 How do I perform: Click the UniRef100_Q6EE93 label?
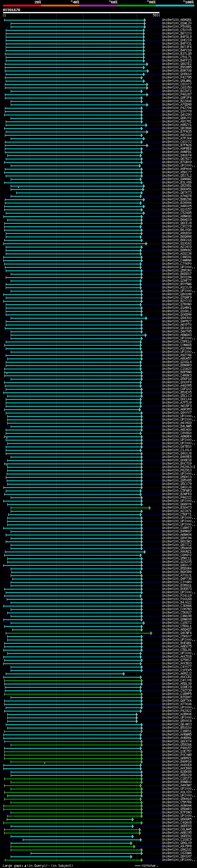(176, 826)
